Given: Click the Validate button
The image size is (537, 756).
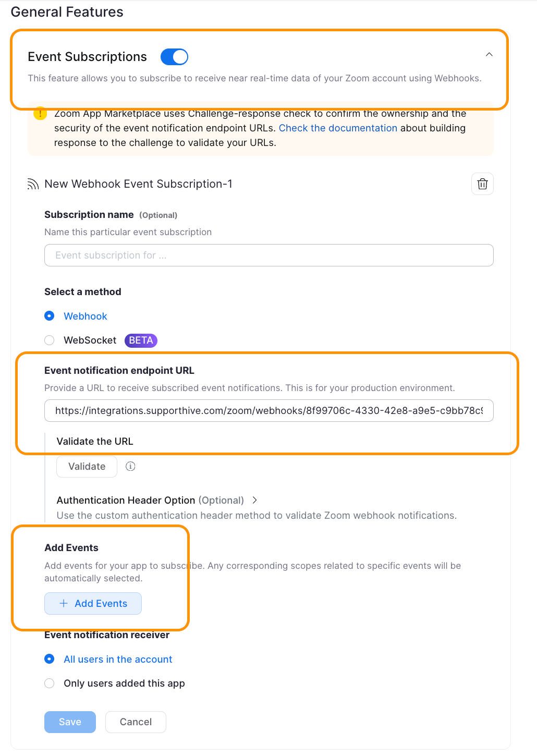Looking at the screenshot, I should [87, 466].
